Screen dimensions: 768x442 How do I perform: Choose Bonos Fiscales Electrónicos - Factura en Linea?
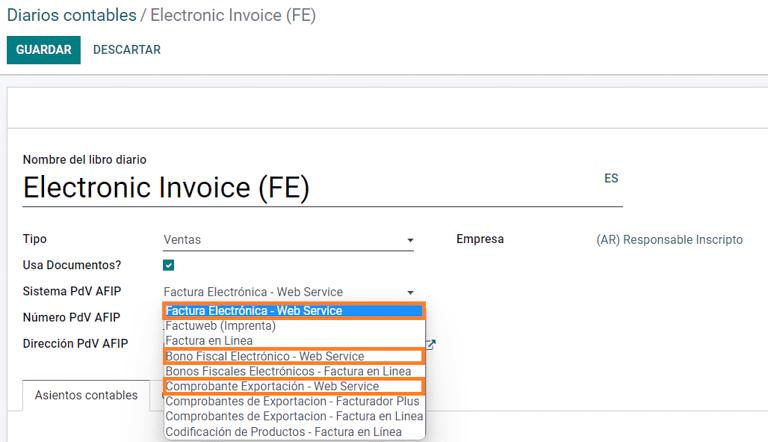click(x=294, y=371)
